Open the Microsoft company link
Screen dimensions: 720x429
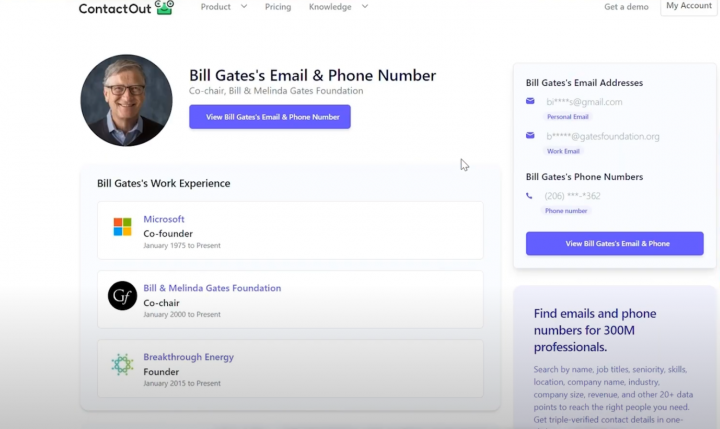(x=164, y=219)
